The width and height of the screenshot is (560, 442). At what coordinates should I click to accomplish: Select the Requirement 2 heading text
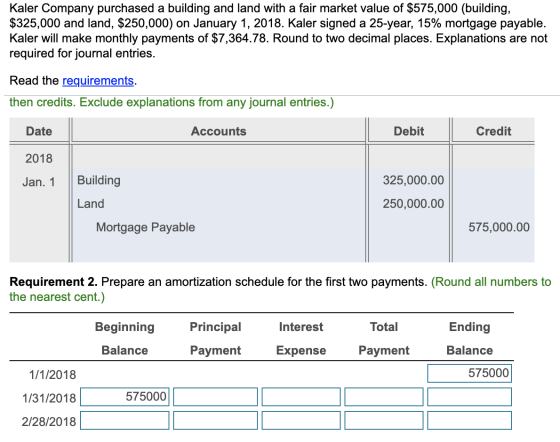53,282
